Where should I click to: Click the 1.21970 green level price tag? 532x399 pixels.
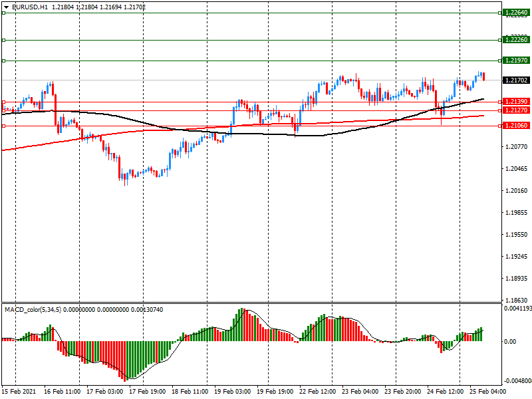point(516,61)
